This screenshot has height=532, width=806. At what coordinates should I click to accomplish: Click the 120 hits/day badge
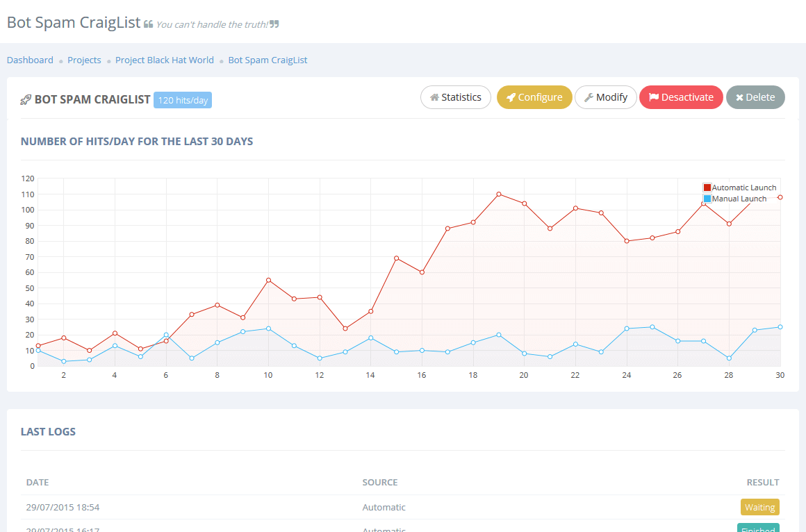pos(183,100)
